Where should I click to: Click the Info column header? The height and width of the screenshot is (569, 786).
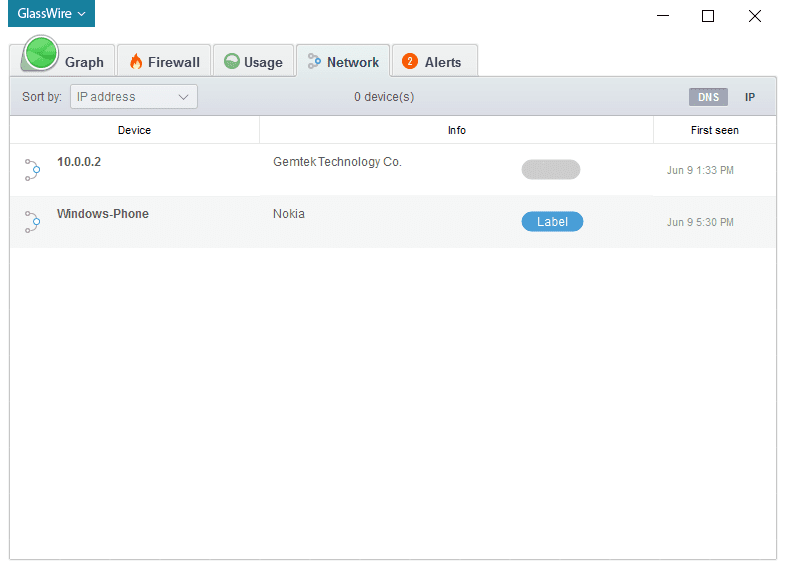(457, 130)
